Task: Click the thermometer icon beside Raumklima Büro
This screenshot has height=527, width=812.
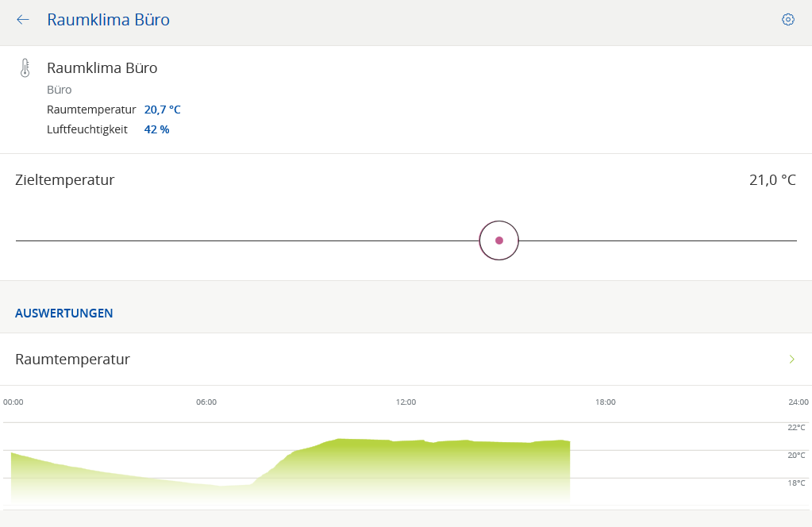Action: 25,68
